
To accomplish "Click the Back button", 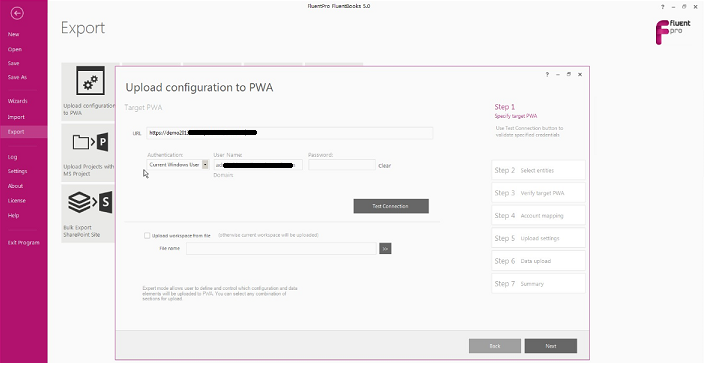I will coord(495,346).
